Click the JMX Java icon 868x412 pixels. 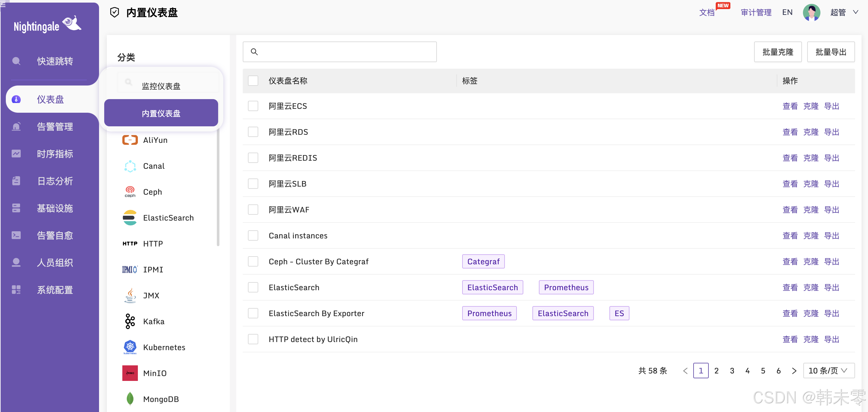coord(130,295)
